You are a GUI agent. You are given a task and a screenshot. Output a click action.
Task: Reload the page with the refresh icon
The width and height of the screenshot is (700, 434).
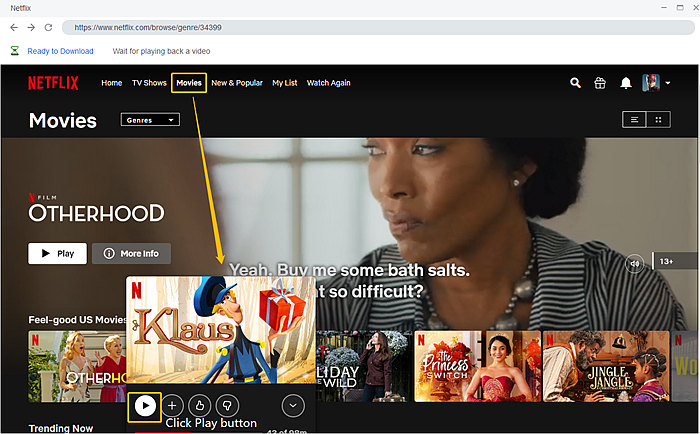pos(48,27)
